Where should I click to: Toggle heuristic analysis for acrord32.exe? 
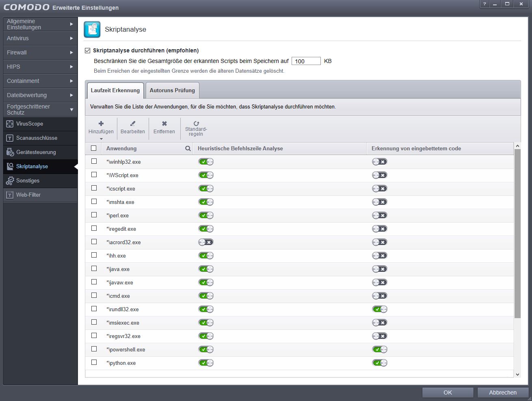point(206,242)
